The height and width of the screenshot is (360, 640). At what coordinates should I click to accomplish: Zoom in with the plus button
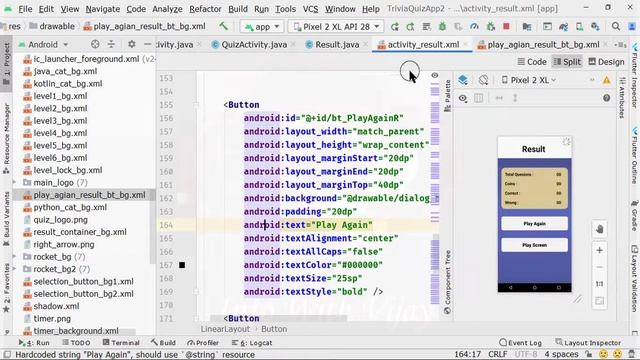(599, 250)
